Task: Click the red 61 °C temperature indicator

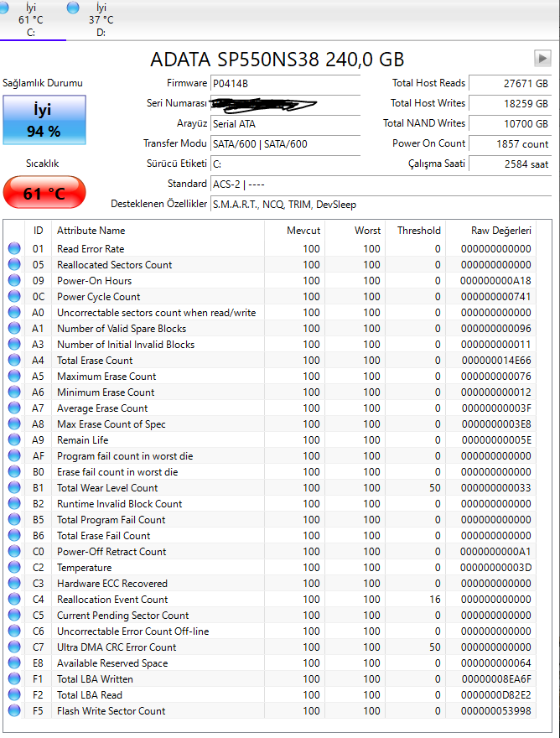Action: coord(44,193)
